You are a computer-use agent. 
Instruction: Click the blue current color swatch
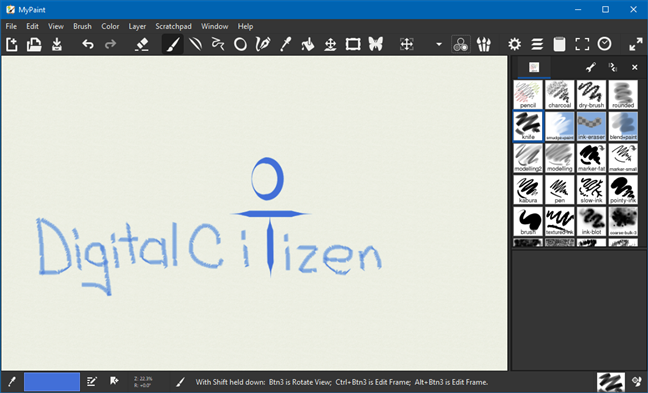(x=52, y=382)
